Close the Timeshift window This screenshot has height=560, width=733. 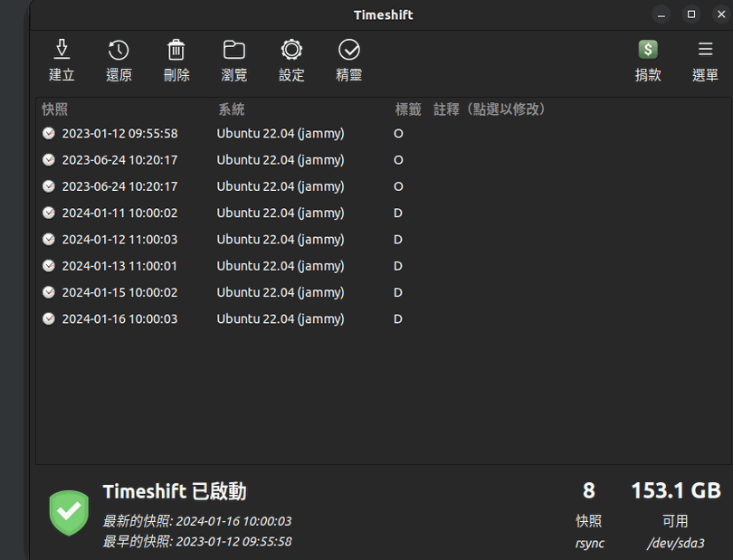[721, 14]
